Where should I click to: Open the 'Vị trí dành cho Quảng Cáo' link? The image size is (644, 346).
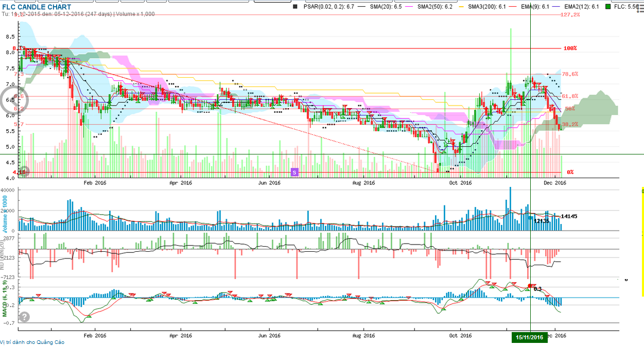[32, 342]
